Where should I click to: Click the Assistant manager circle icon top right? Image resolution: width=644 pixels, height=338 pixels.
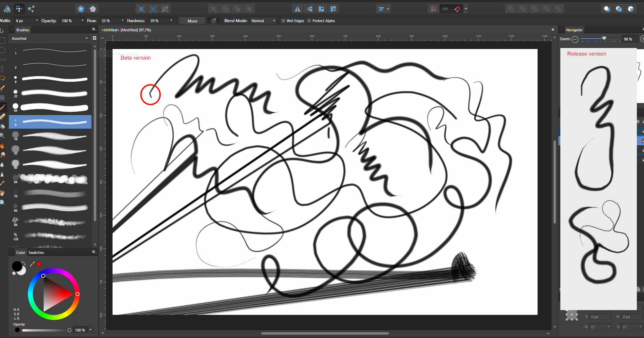(x=607, y=9)
